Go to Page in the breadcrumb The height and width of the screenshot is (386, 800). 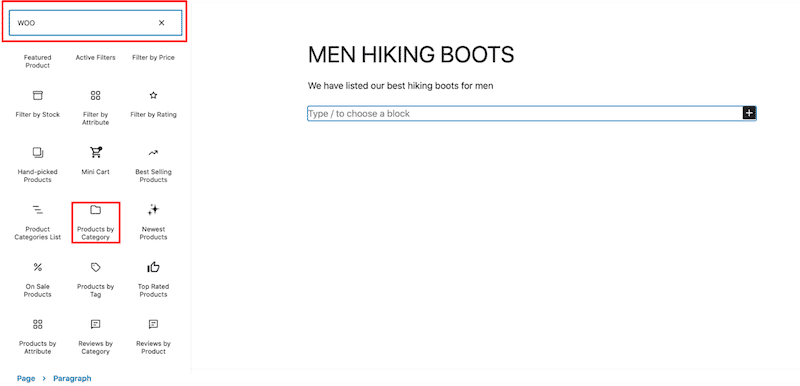pos(26,378)
